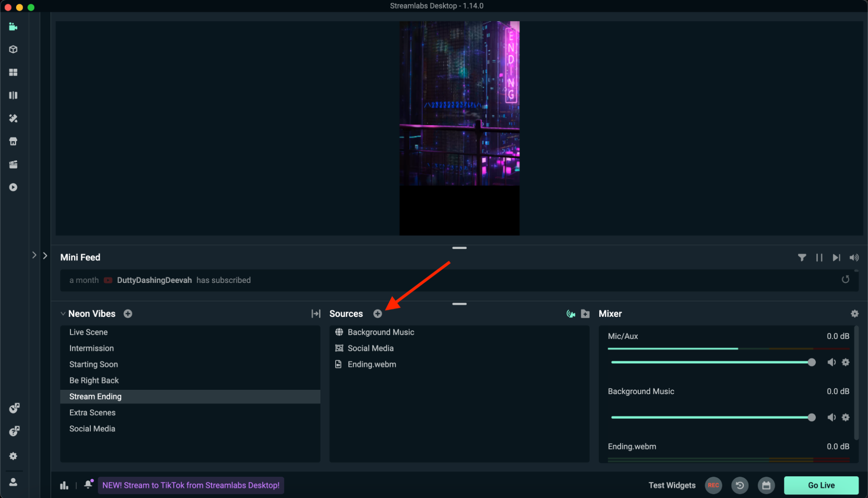This screenshot has height=498, width=868.
Task: Open the App Store sidebar icon
Action: pyautogui.click(x=13, y=141)
